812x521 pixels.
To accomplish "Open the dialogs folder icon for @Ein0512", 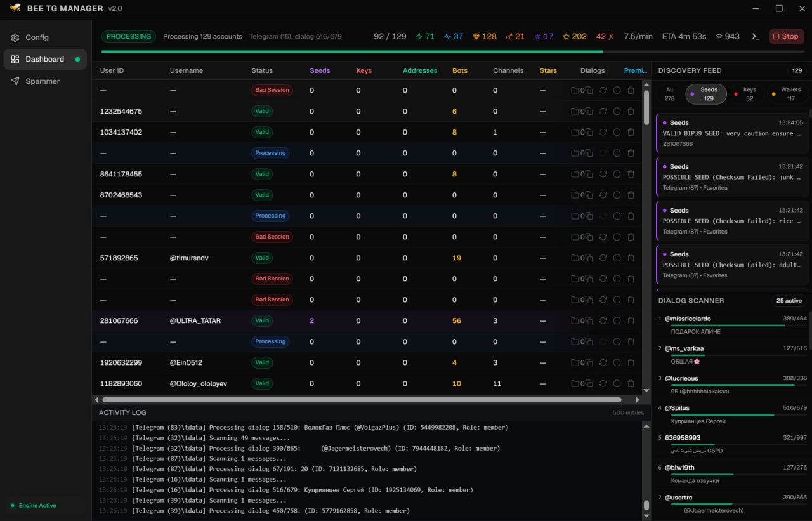I will (x=575, y=362).
